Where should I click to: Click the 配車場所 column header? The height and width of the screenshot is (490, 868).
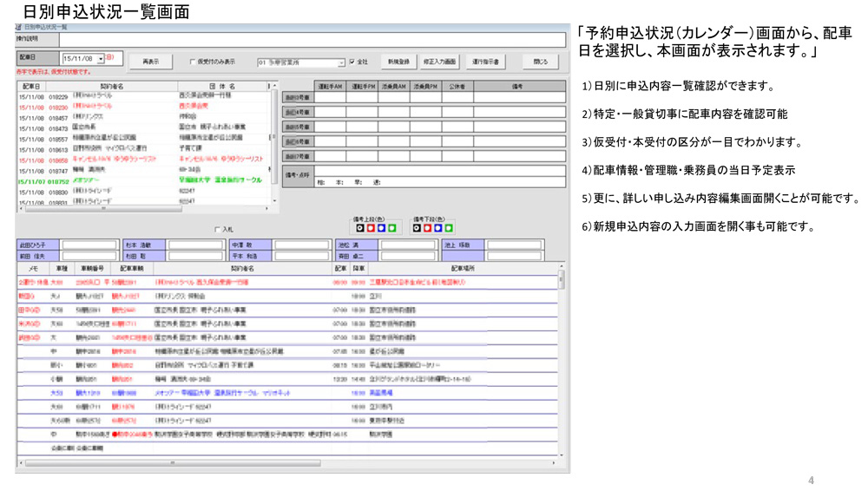click(463, 268)
